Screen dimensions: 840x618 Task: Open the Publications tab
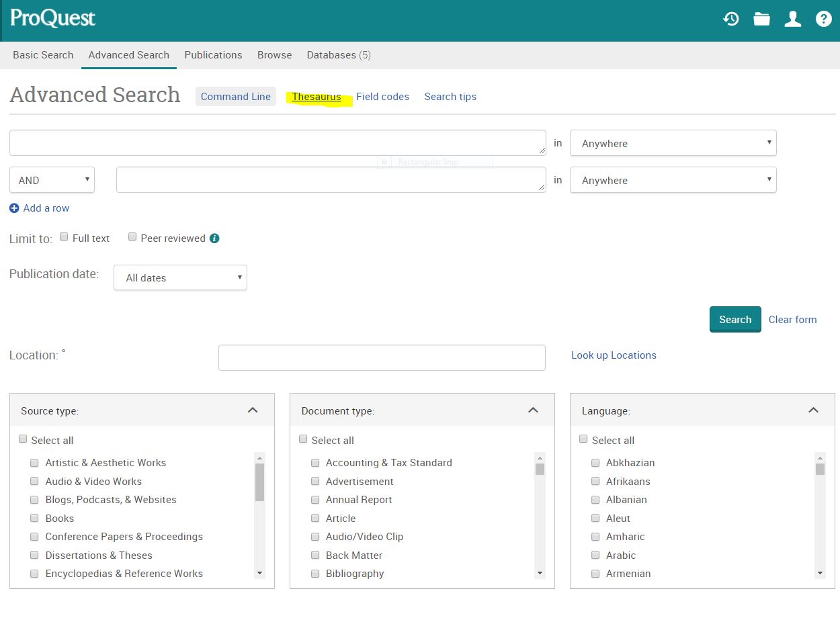(213, 55)
